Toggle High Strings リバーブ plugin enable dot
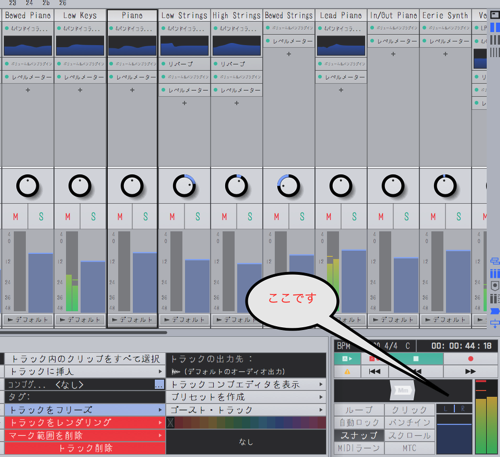 216,64
